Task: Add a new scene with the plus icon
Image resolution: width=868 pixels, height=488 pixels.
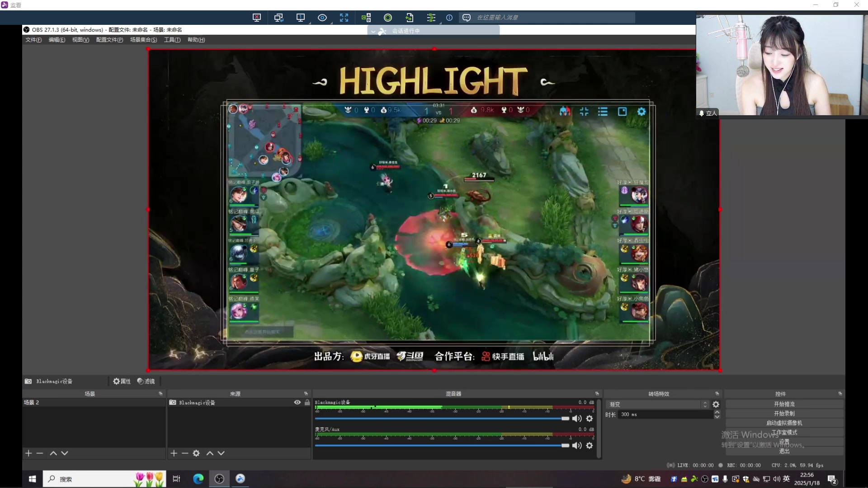Action: click(28, 453)
